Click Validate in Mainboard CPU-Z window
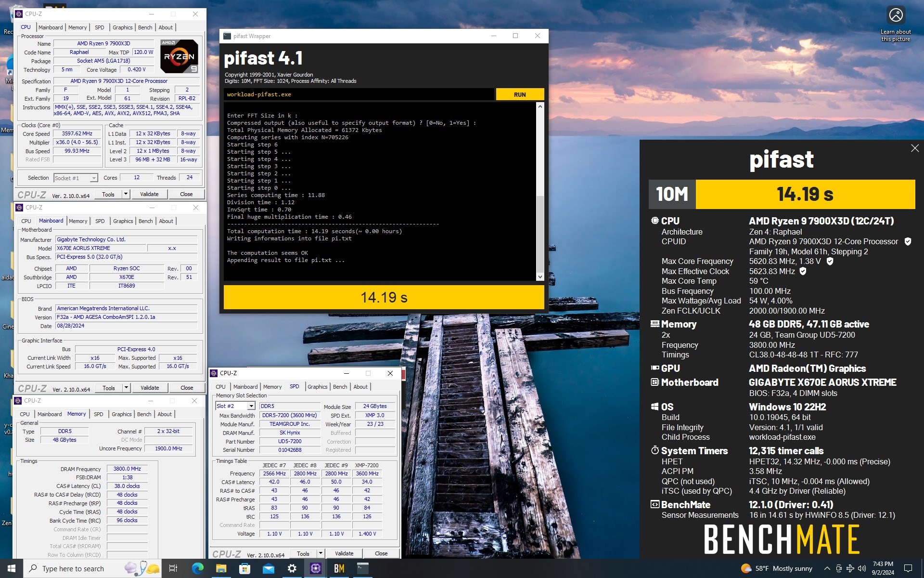Viewport: 924px width, 578px height. (x=150, y=388)
